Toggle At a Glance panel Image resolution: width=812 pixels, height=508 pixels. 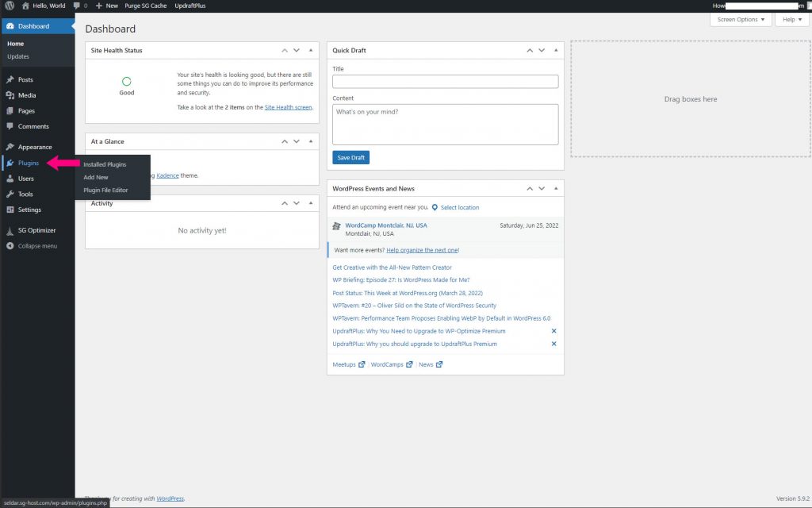click(311, 141)
